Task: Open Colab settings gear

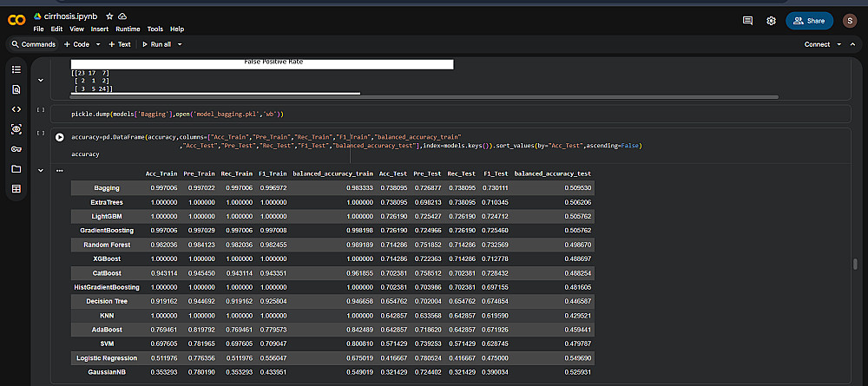Action: tap(771, 20)
